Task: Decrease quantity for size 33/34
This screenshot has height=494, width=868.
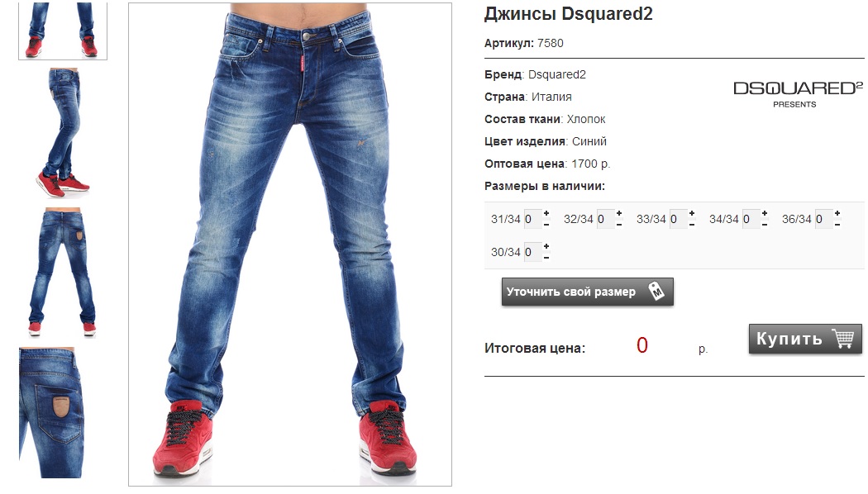Action: tap(692, 225)
